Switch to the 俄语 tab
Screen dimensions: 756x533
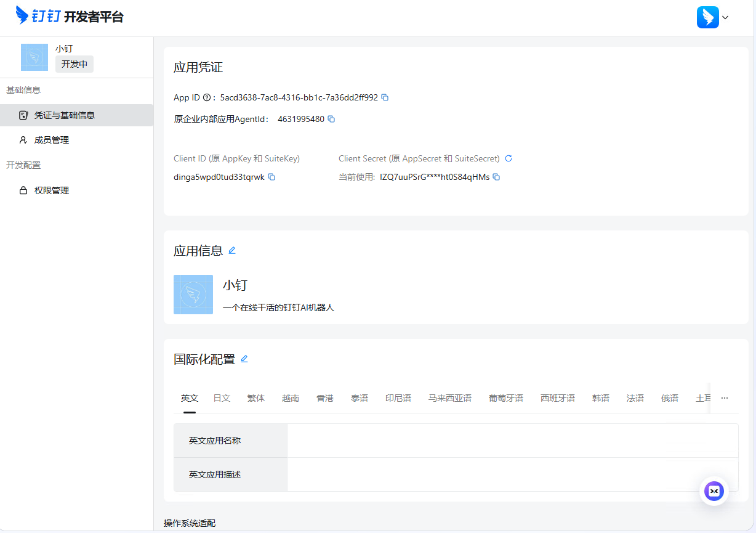click(670, 398)
